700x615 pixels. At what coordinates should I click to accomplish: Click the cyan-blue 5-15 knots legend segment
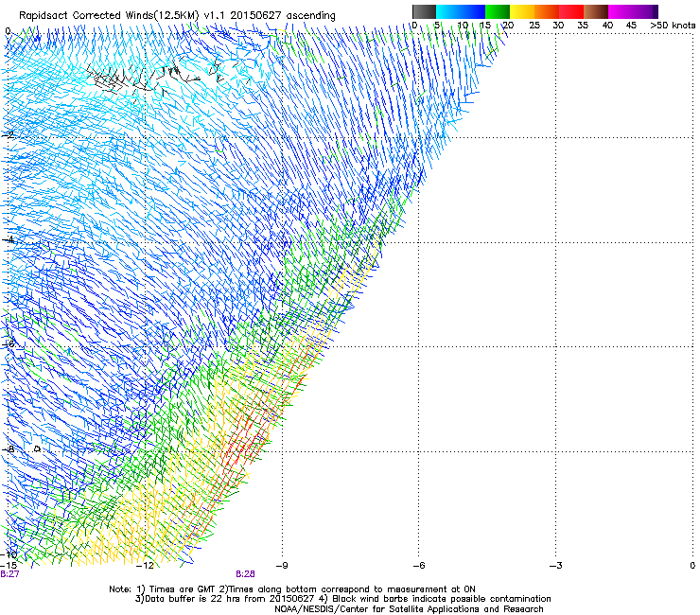(461, 11)
